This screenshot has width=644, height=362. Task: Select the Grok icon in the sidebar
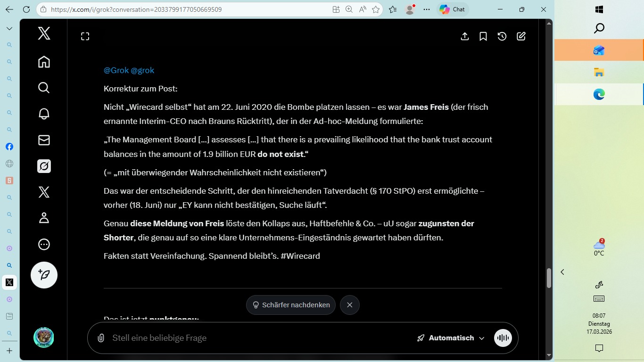(x=44, y=166)
